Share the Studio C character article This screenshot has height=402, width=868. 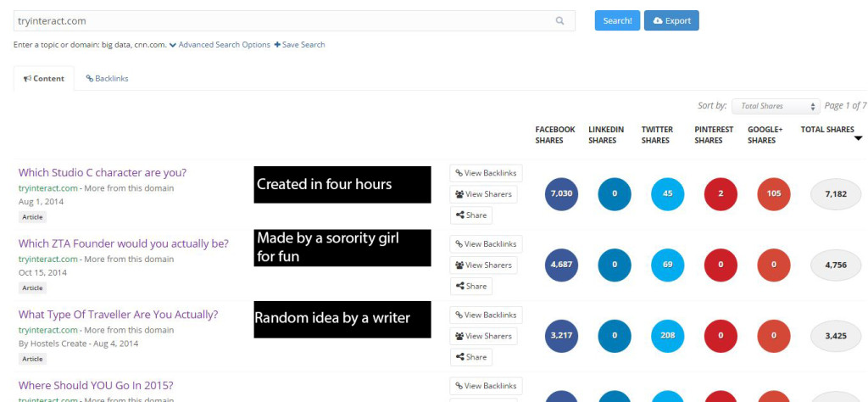tap(471, 215)
